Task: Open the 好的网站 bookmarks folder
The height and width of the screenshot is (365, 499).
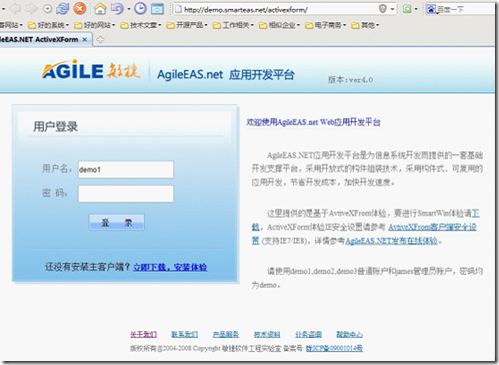Action: click(x=95, y=25)
